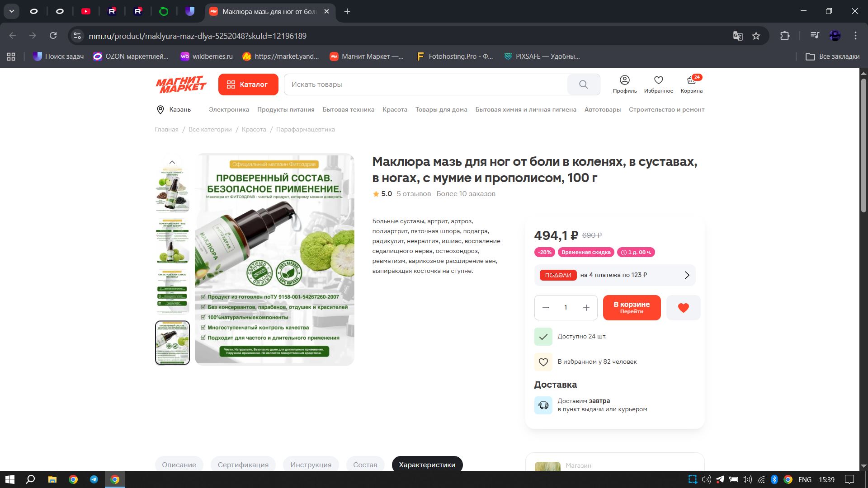
Task: Increase quantity with plus button
Action: coord(586,308)
